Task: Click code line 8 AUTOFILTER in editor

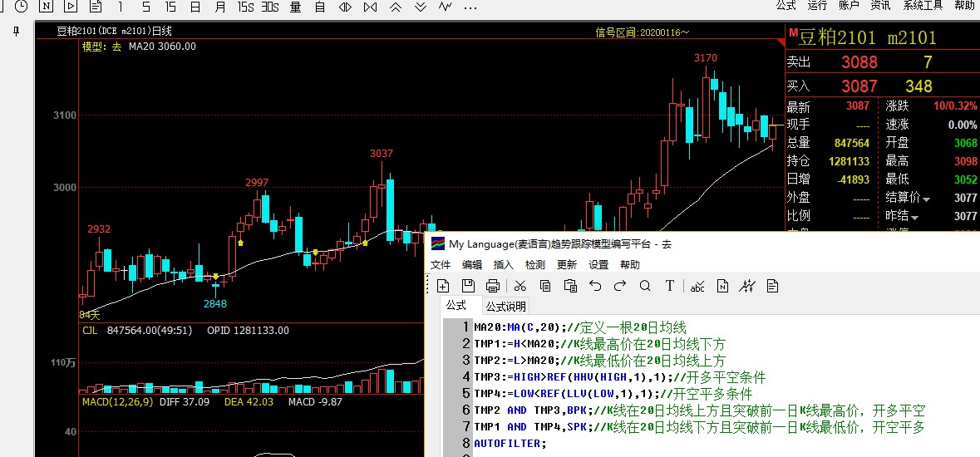Action: [510, 444]
